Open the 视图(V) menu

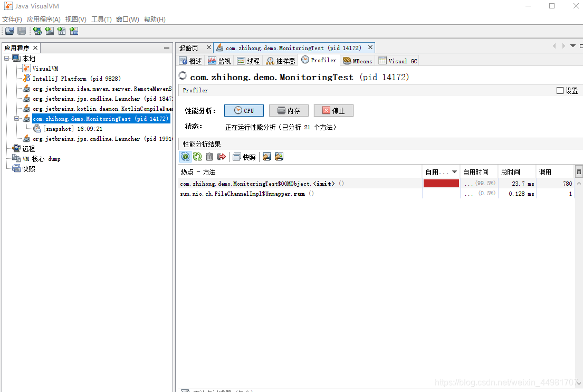pyautogui.click(x=76, y=20)
